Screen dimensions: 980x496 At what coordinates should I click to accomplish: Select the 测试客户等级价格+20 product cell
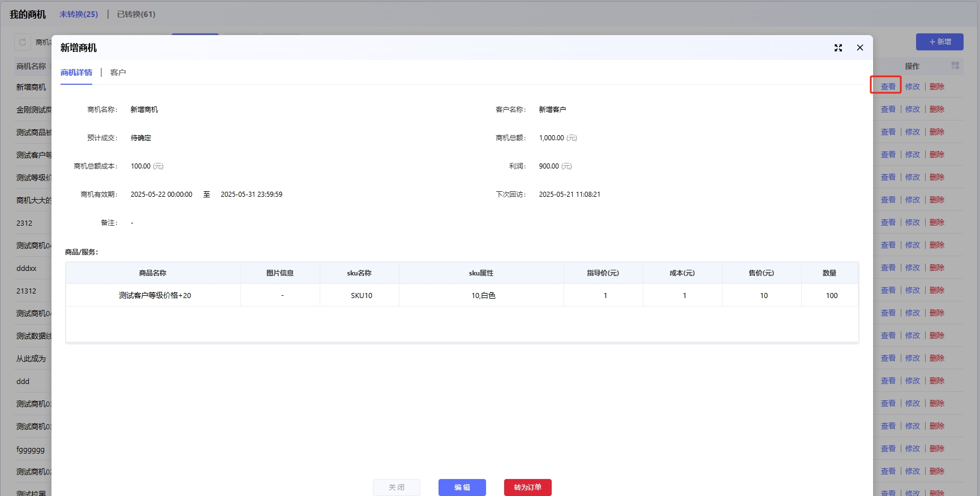pyautogui.click(x=154, y=295)
